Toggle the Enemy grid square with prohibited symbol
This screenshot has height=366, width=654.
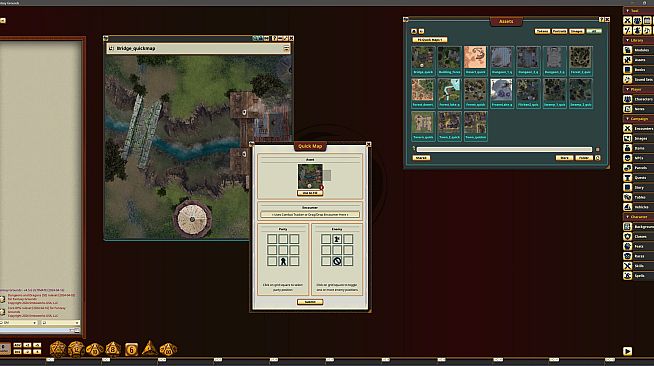337,261
